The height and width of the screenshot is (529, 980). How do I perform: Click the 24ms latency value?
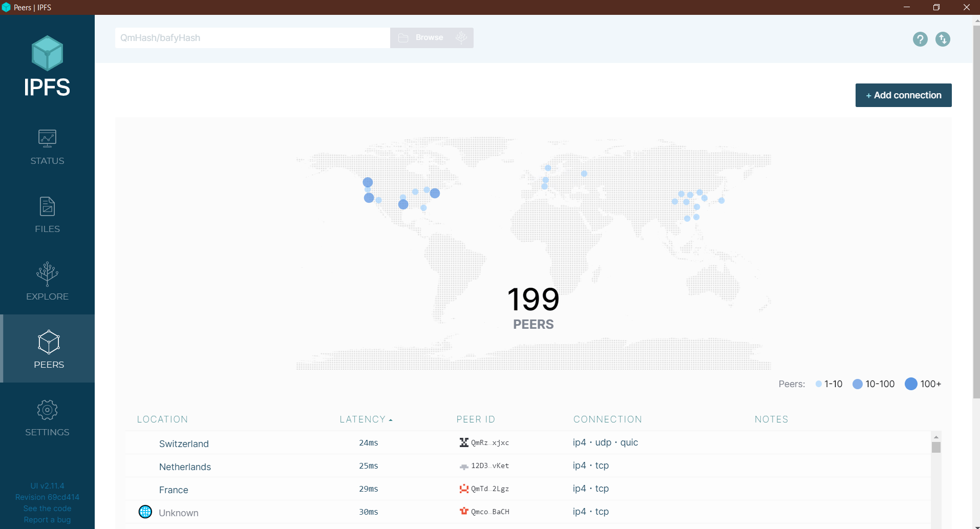(x=369, y=443)
